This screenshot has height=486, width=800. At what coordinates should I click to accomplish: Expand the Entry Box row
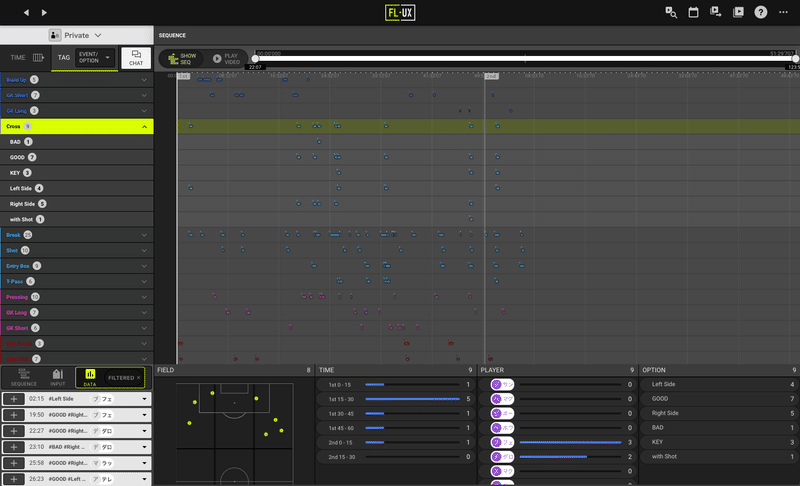point(144,266)
